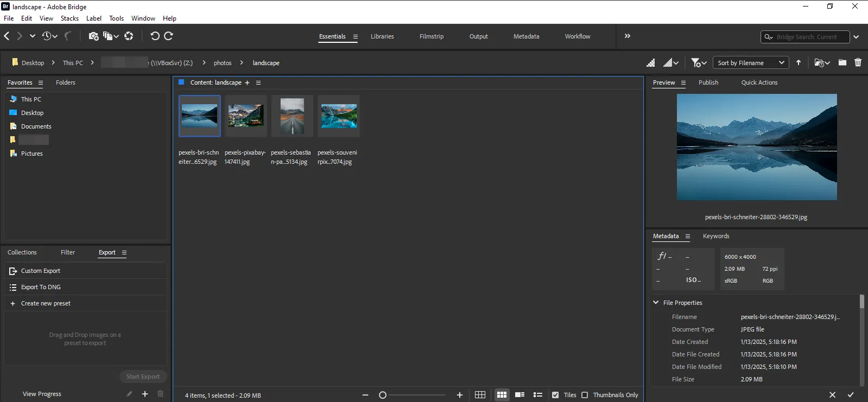Rotate image 90° clockwise
The height and width of the screenshot is (402, 868).
[168, 36]
